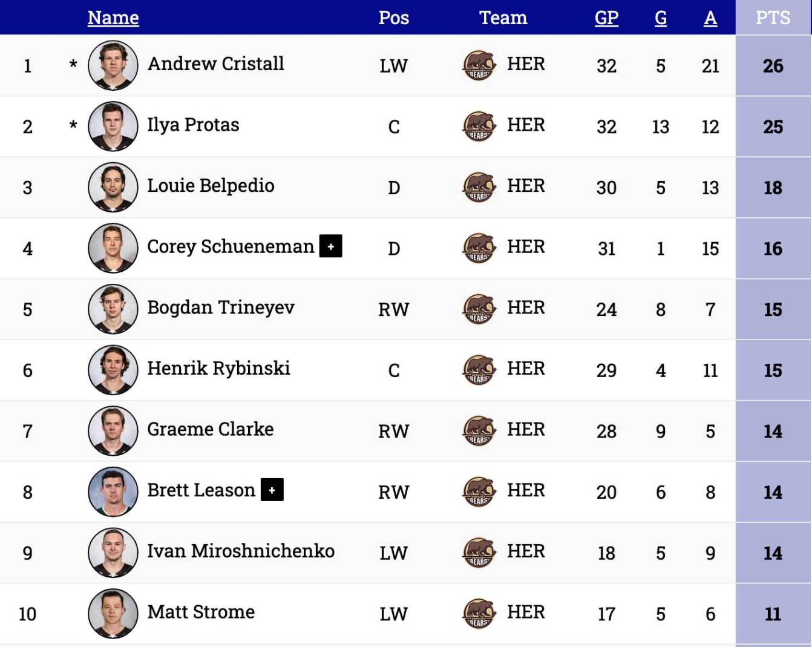This screenshot has width=812, height=647.
Task: Click Andrew Cristall's headshot photo
Action: pos(113,65)
